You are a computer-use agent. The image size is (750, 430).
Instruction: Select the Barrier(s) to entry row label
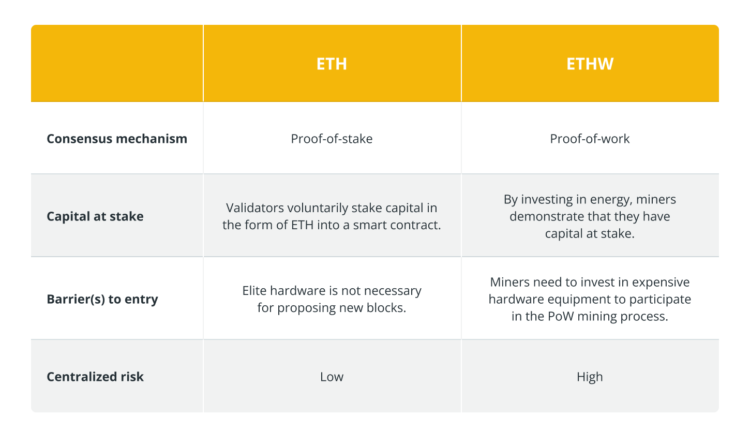pos(101,299)
